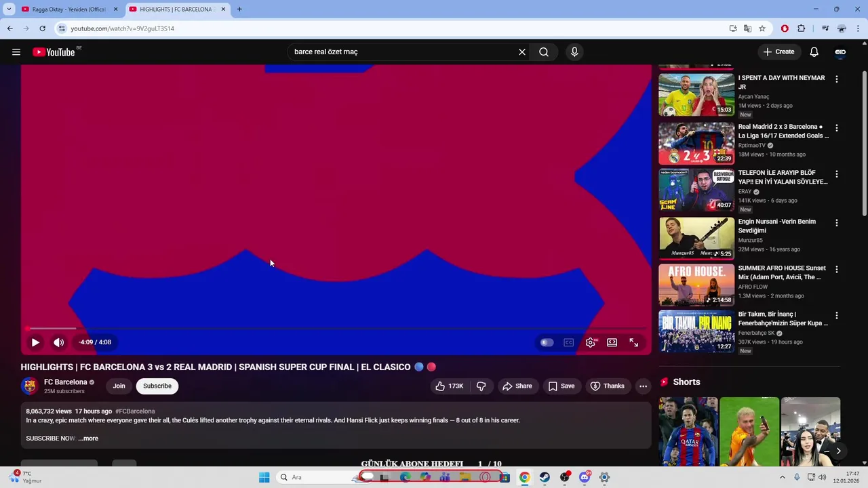
Task: Open options for Real Madrid 2 x 3 Barcelona
Action: 837,128
